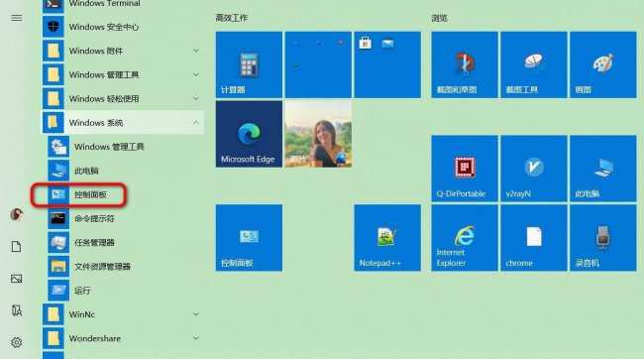The height and width of the screenshot is (359, 644).
Task: Click the 高效工作 group header
Action: pyautogui.click(x=232, y=18)
